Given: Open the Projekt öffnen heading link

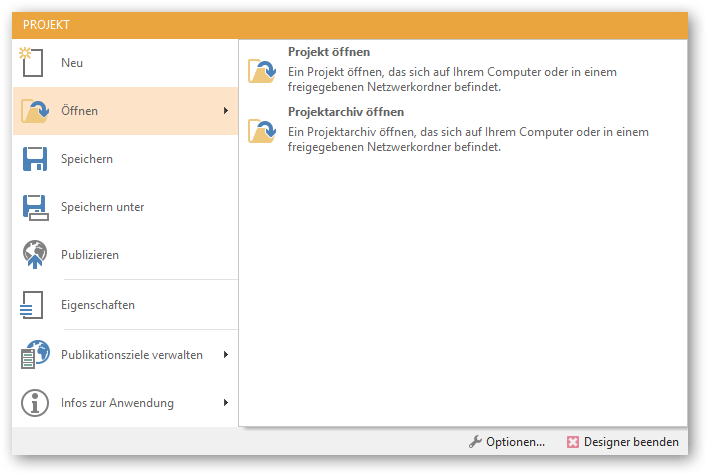Looking at the screenshot, I should [x=329, y=52].
